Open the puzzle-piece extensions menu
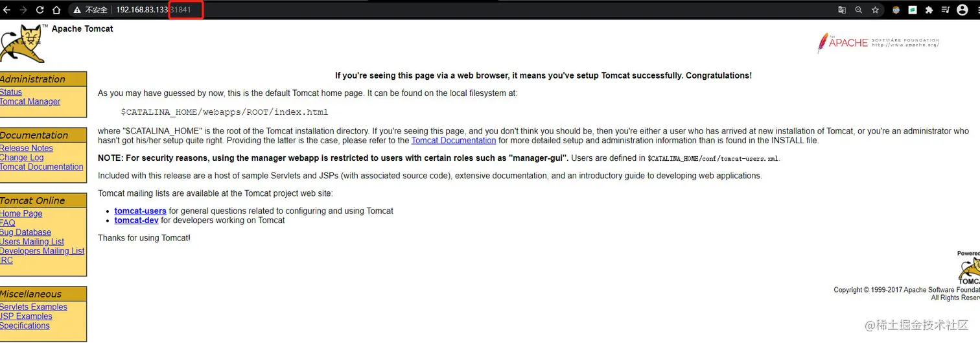The width and height of the screenshot is (980, 343). [x=929, y=10]
